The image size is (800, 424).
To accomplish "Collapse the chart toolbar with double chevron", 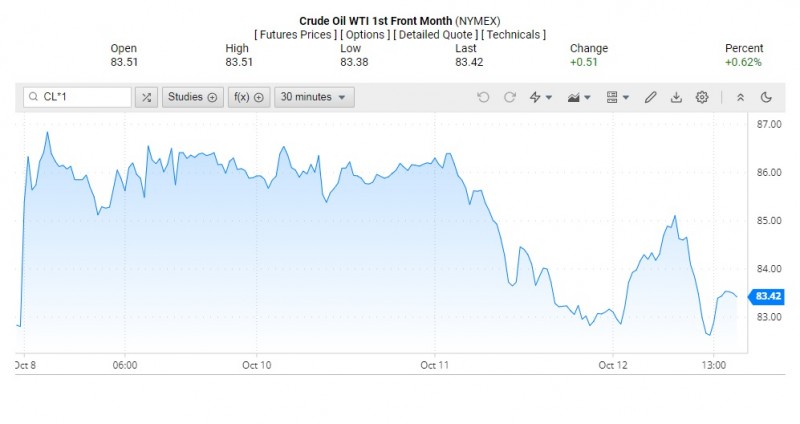I will [740, 97].
